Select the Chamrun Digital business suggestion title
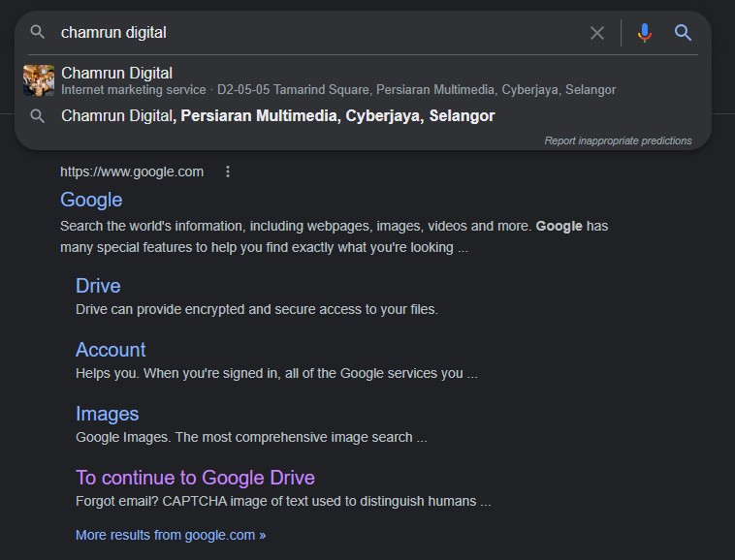Image resolution: width=735 pixels, height=560 pixels. [x=116, y=73]
